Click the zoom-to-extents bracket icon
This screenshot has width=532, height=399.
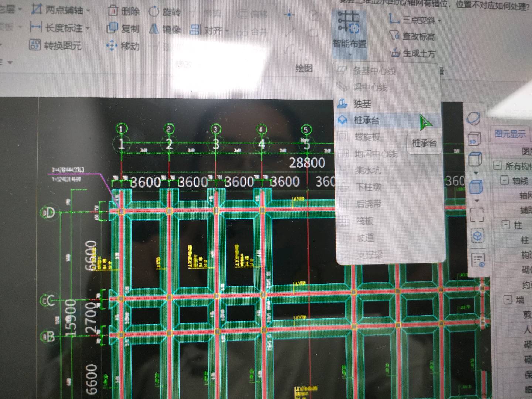(477, 214)
